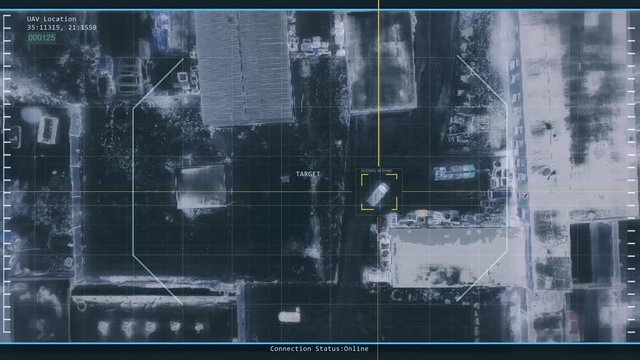
Task: Click the tracked vehicle inside yellow target brackets
Action: coord(378,195)
